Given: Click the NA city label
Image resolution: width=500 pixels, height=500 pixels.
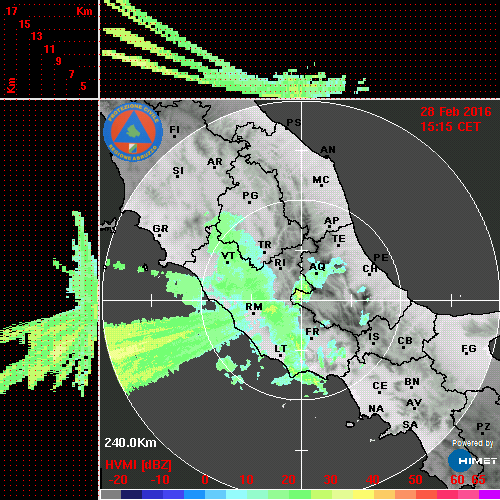Looking at the screenshot, I should (376, 409).
